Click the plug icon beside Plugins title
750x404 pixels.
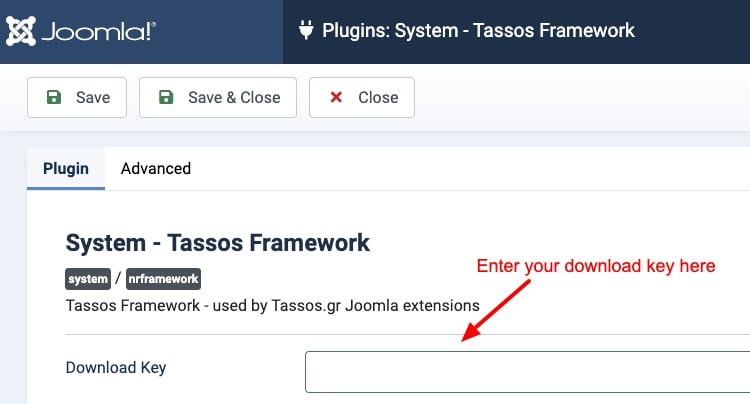[x=306, y=30]
